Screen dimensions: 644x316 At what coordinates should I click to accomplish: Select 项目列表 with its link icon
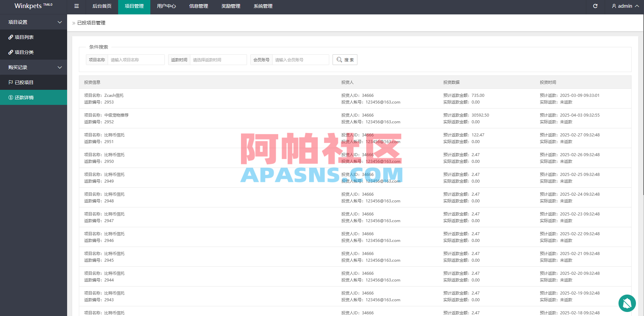tap(24, 37)
